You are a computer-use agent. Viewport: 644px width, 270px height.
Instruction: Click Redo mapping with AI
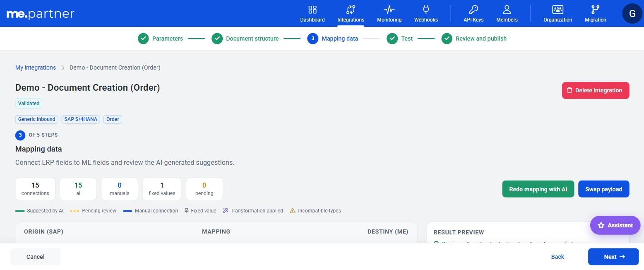[x=538, y=189]
